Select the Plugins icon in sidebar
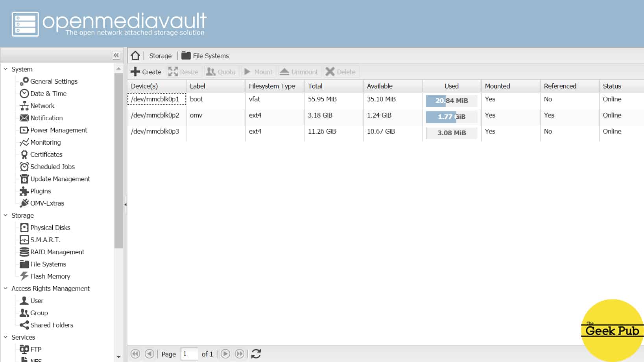Viewport: 644px width, 362px height. coord(24,191)
